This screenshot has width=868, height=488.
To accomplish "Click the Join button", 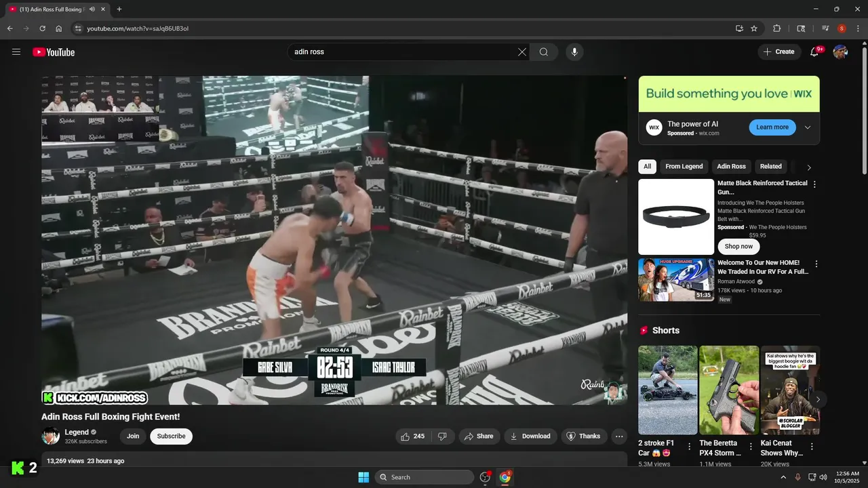I will (133, 436).
